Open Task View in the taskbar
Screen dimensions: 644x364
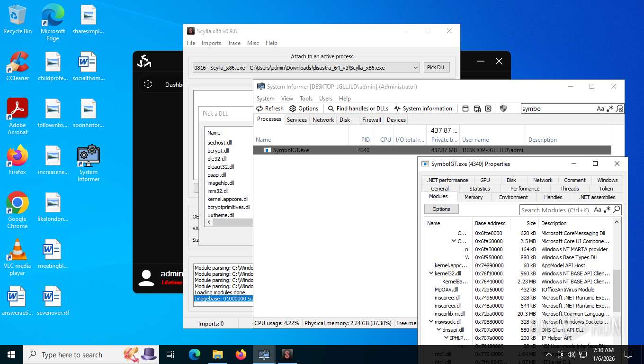170,355
